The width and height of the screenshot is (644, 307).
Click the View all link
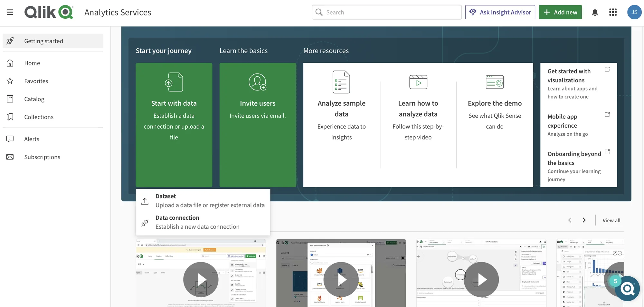[x=611, y=220]
